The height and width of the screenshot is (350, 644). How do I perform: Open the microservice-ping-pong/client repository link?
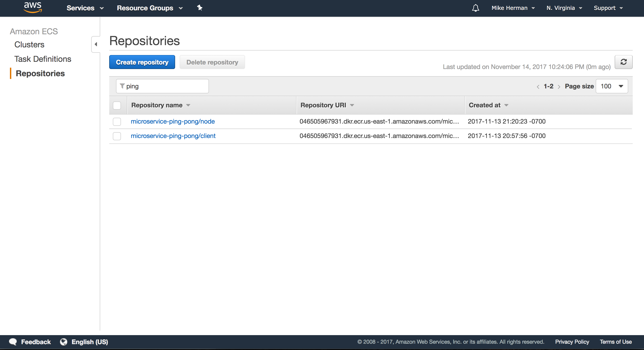tap(173, 136)
